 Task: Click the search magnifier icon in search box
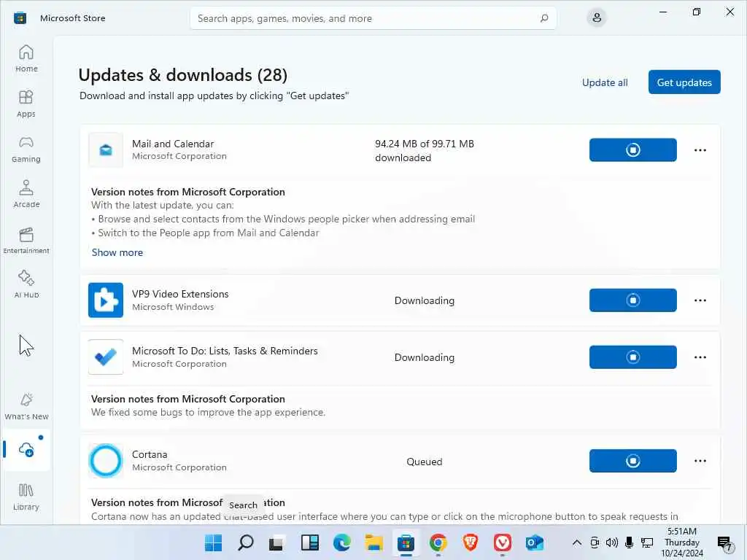543,18
